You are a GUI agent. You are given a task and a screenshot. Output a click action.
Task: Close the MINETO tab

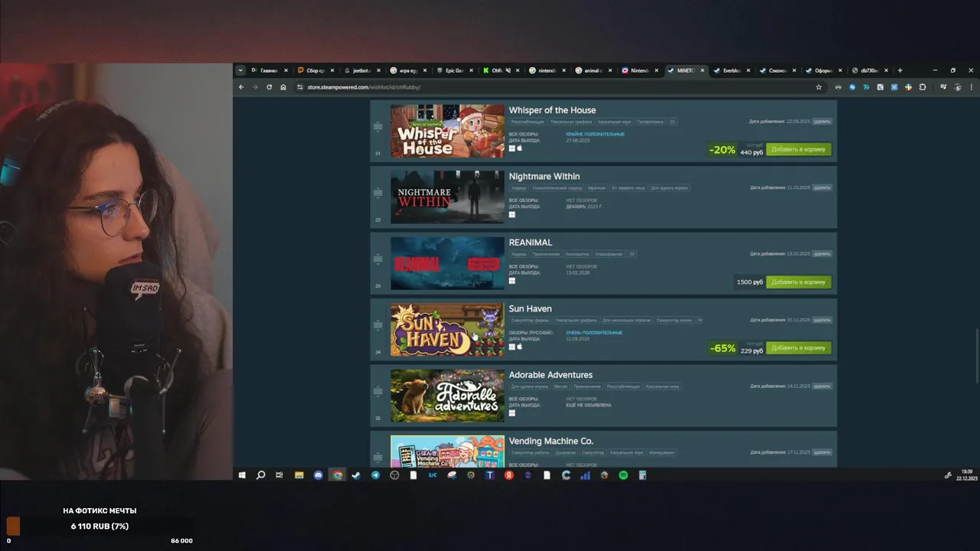point(701,70)
